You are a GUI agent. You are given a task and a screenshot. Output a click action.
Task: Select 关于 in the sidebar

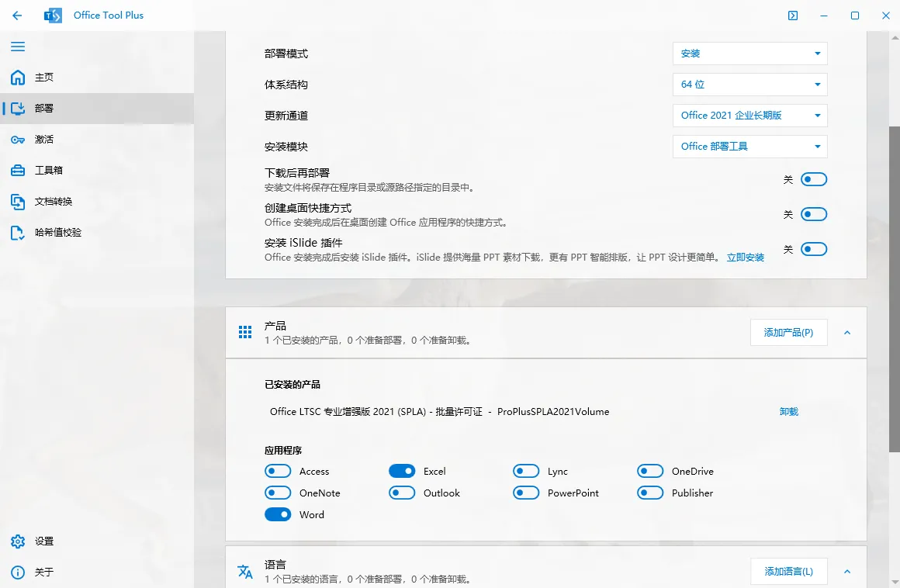(x=44, y=572)
